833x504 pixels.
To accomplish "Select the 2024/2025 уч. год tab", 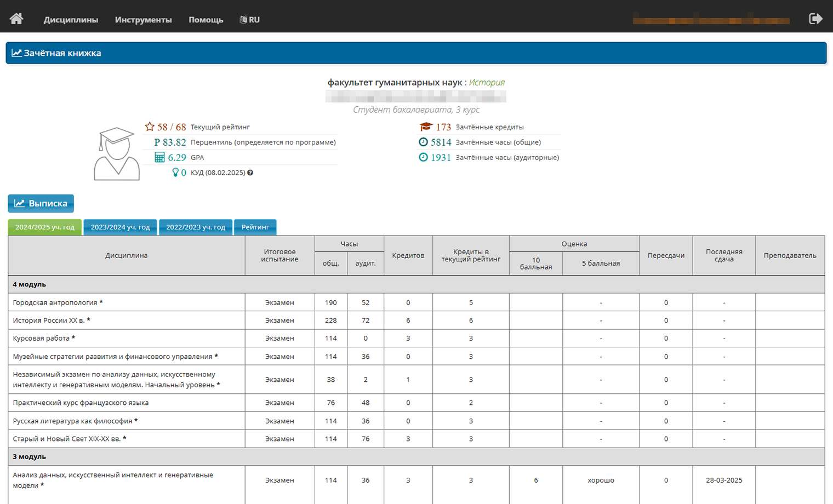I will (45, 227).
